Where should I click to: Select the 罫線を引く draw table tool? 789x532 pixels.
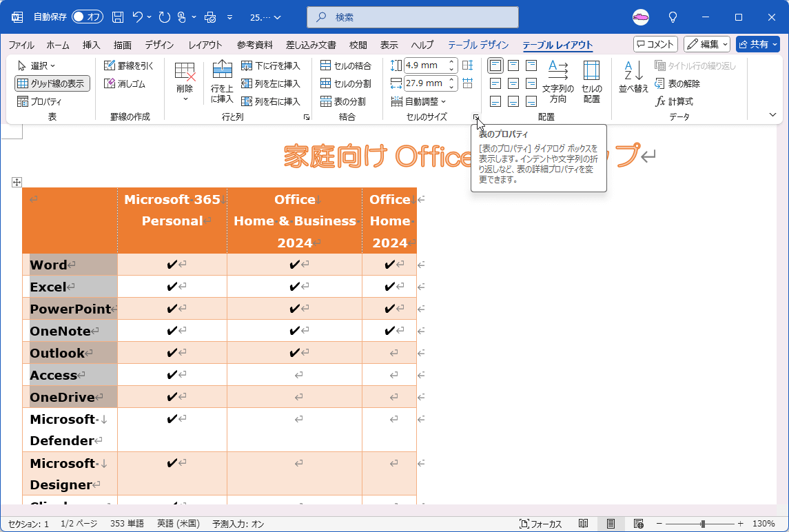(x=129, y=65)
